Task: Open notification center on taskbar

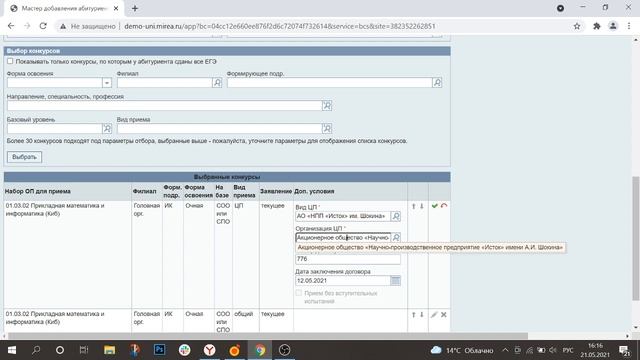Action: coord(624,350)
